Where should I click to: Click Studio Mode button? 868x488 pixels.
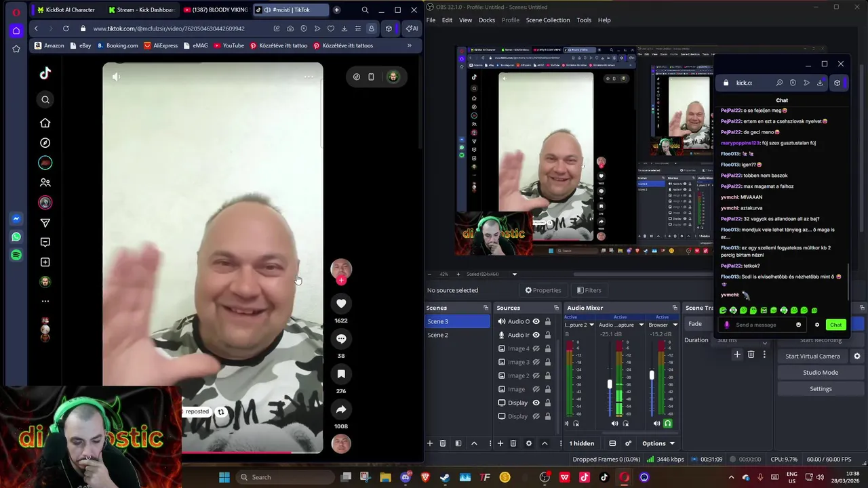821,373
